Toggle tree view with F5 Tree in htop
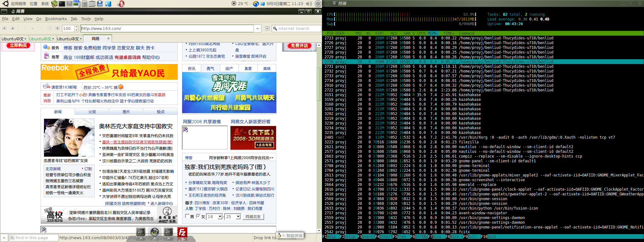This screenshot has height=242, width=644. (x=402, y=237)
